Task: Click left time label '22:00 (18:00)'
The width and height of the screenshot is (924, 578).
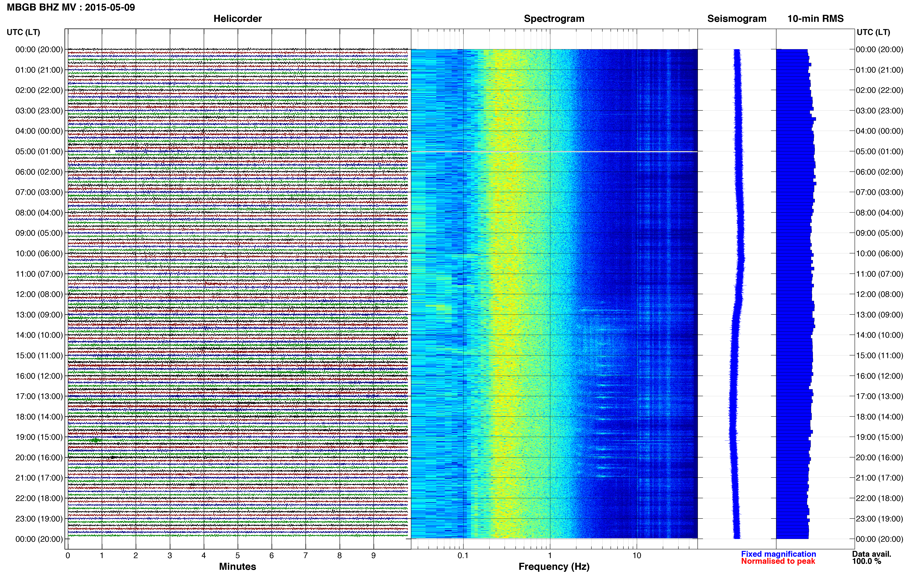Action: [x=39, y=498]
